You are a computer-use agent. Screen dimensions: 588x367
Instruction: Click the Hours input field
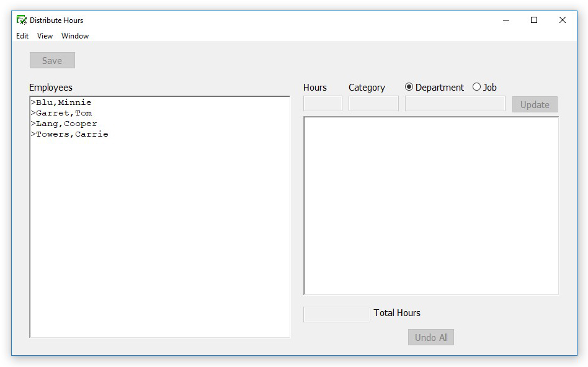click(323, 104)
